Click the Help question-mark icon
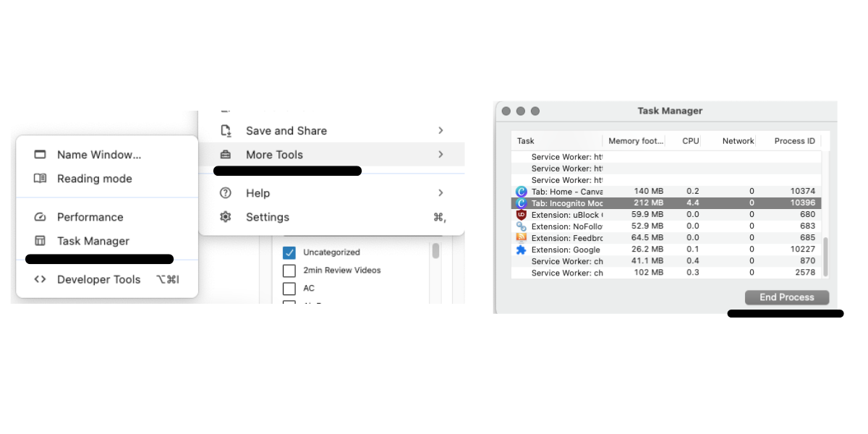This screenshot has width=868, height=434. coord(225,193)
